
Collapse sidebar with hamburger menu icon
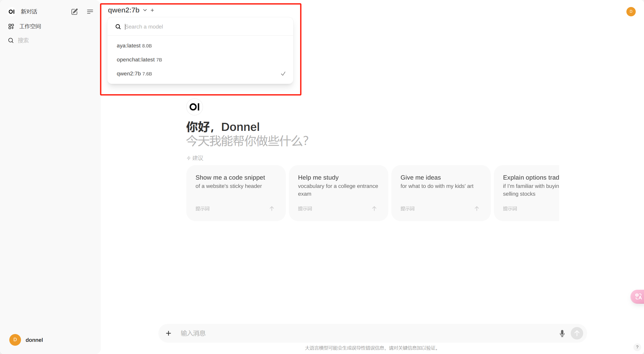tap(90, 12)
